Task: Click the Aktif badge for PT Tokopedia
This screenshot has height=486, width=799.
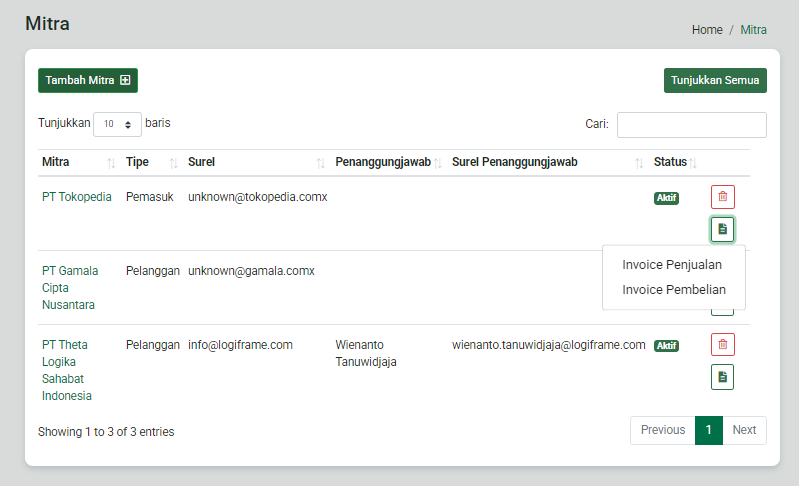Action: (666, 198)
